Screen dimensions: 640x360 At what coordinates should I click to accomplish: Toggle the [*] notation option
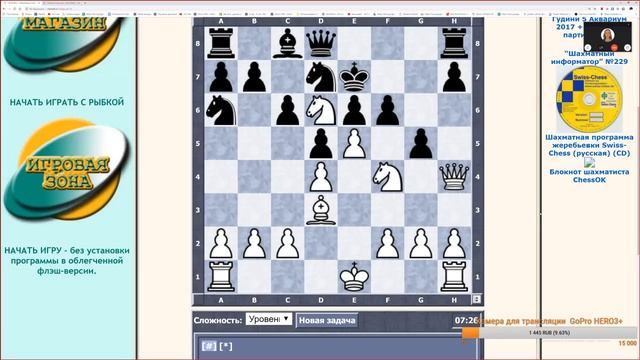point(226,346)
